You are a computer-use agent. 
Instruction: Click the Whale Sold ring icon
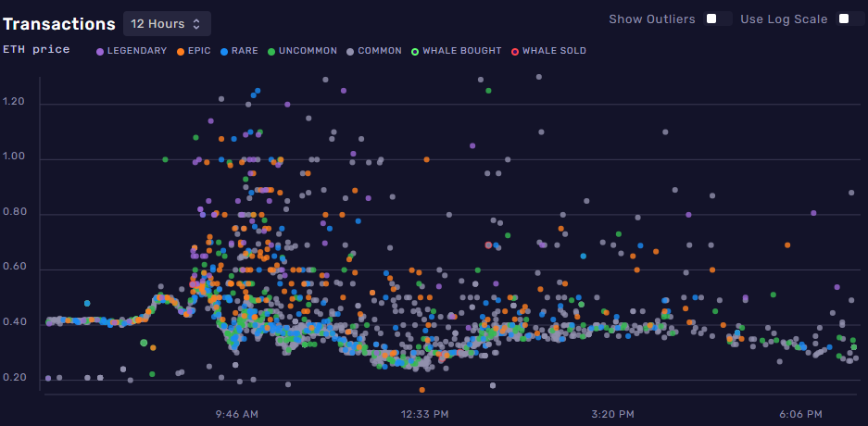pos(515,51)
